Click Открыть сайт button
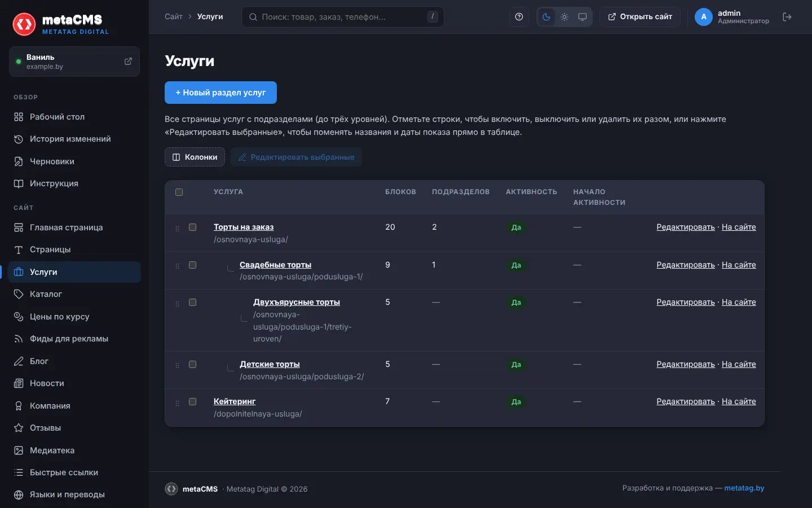The width and height of the screenshot is (812, 508). 639,17
